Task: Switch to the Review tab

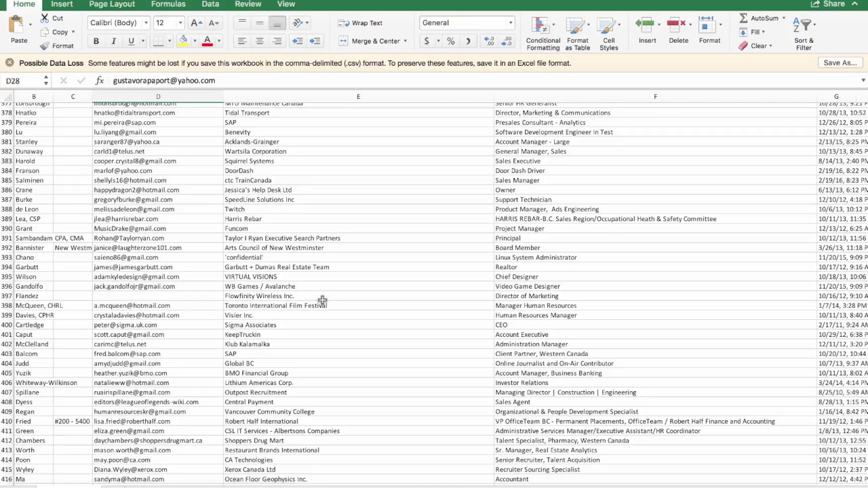Action: pyautogui.click(x=248, y=4)
